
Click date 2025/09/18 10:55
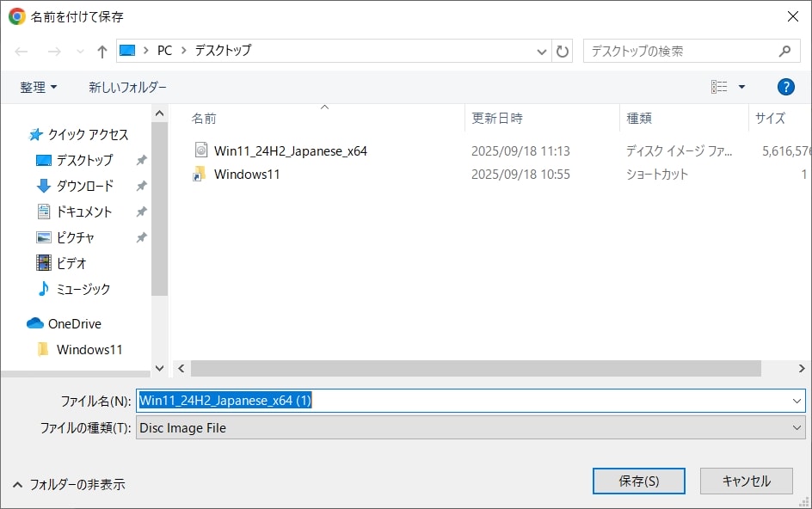point(520,175)
